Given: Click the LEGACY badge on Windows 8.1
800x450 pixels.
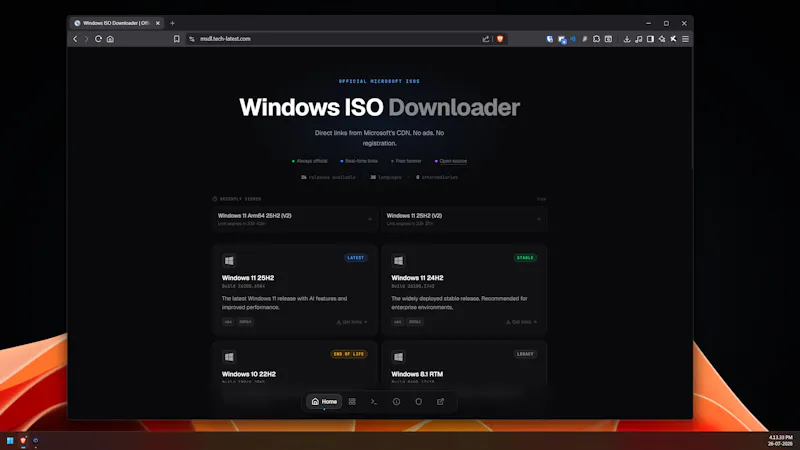Looking at the screenshot, I should click(x=525, y=354).
